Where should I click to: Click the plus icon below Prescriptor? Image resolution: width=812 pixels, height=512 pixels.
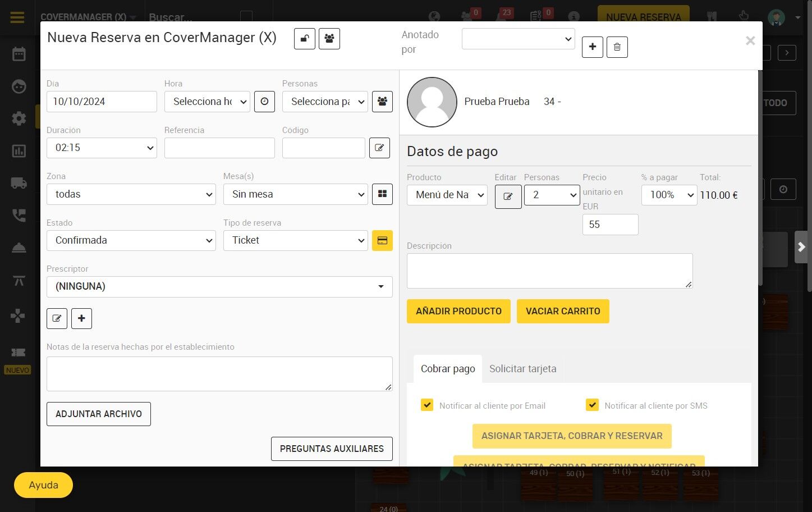click(81, 318)
